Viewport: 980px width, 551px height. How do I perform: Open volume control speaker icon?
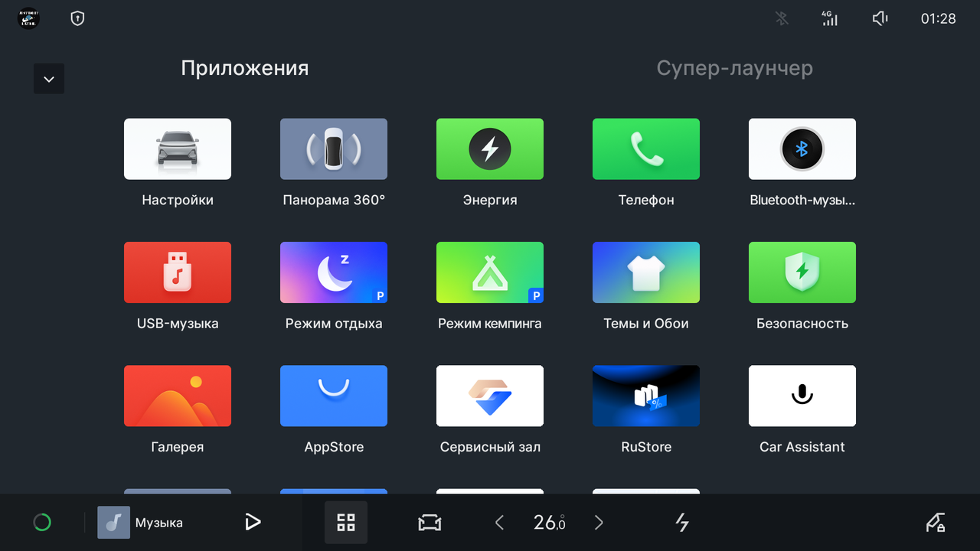coord(880,18)
